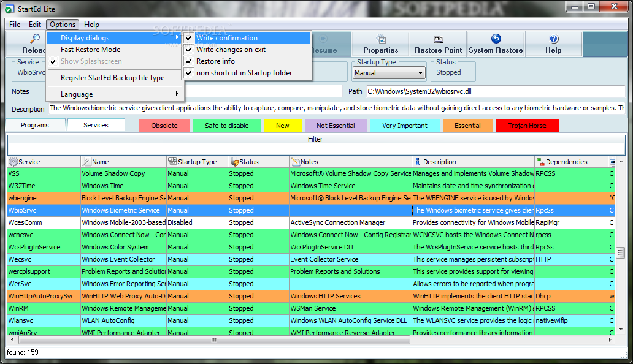Choose Register StartEd Backup file type

tap(114, 78)
